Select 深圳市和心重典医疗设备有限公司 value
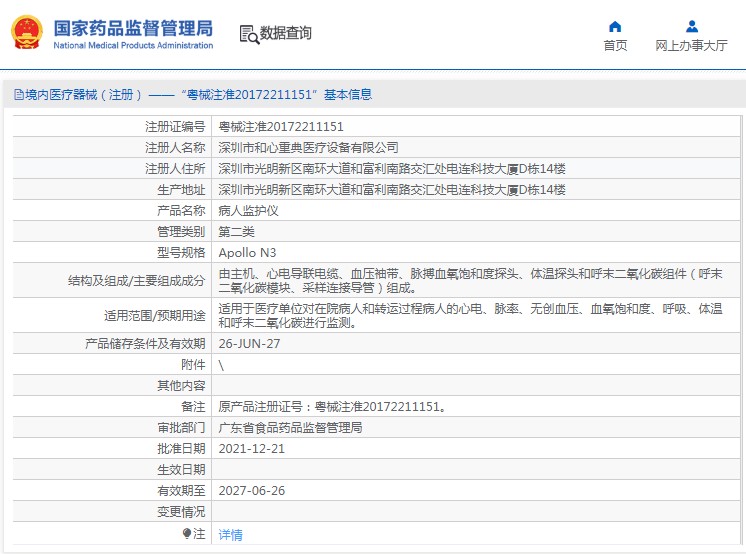Screen dimensions: 746x554 point(308,148)
